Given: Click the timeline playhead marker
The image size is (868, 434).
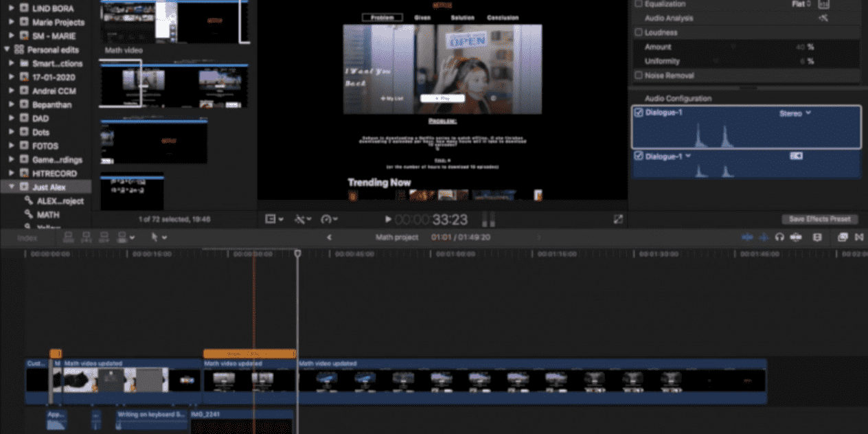Looking at the screenshot, I should (x=298, y=253).
